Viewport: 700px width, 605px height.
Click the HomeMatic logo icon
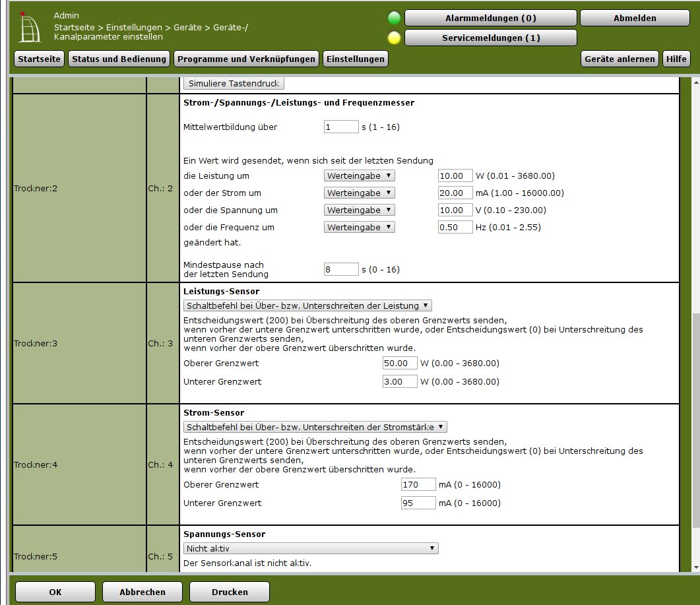30,28
